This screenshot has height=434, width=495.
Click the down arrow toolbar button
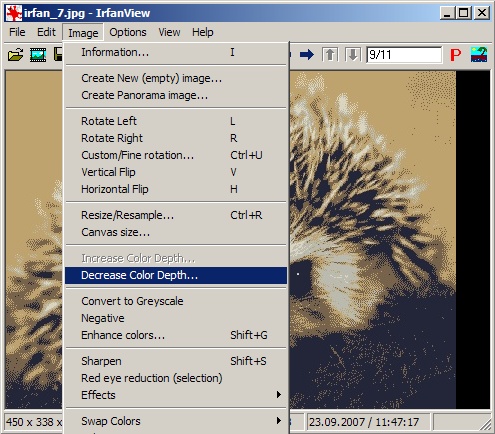(x=353, y=55)
